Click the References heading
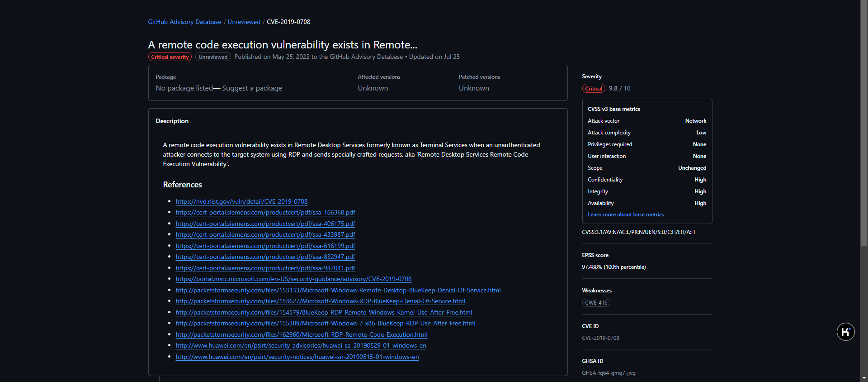Screen dimensions: 868x382 182,185
